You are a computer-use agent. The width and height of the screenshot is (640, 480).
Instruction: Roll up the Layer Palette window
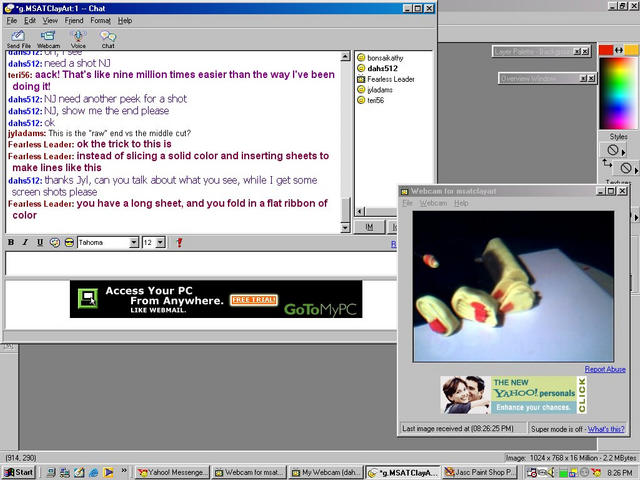(577, 51)
